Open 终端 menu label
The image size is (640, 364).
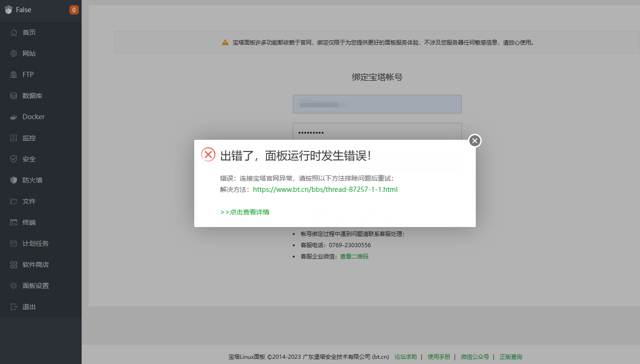tap(29, 222)
